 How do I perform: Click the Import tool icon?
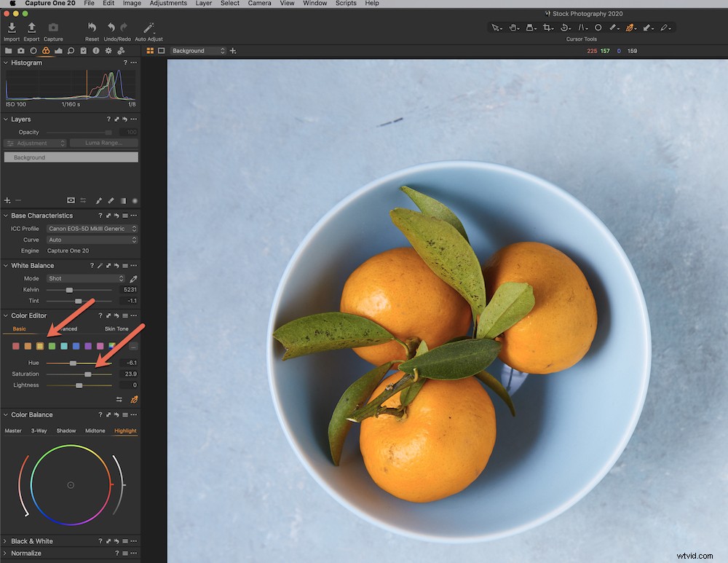click(x=11, y=27)
